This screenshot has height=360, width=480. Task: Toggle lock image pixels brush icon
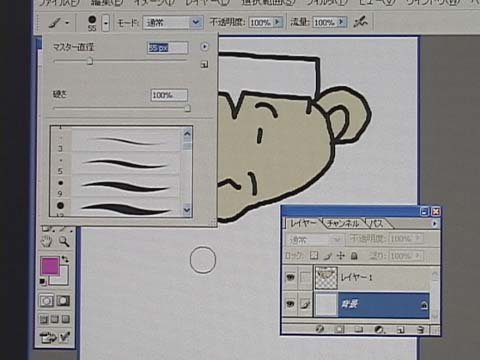point(328,256)
